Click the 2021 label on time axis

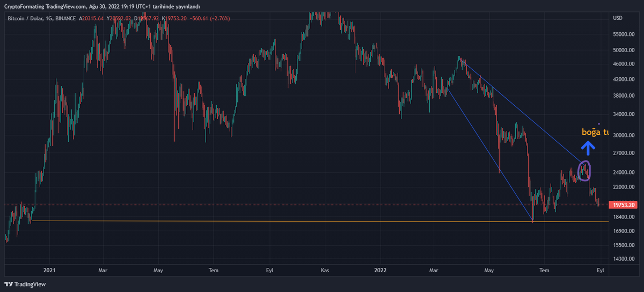coord(49,271)
